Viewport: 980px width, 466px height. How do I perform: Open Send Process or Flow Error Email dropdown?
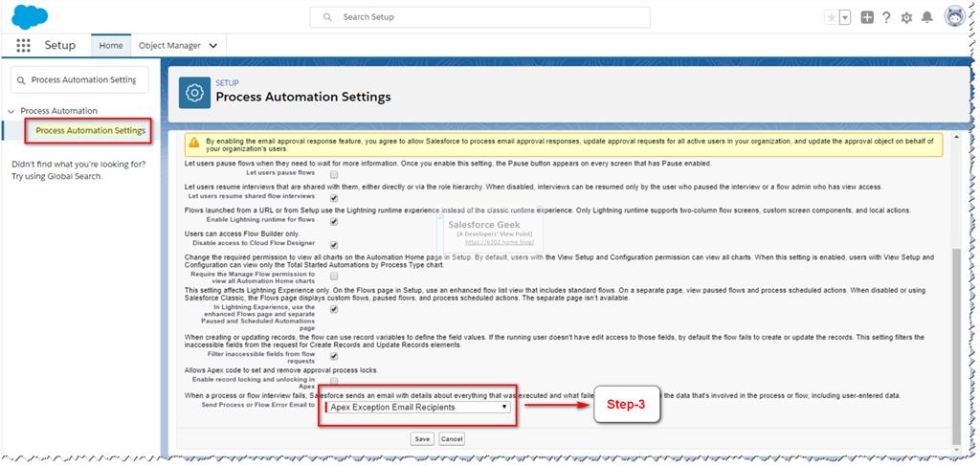[x=417, y=408]
